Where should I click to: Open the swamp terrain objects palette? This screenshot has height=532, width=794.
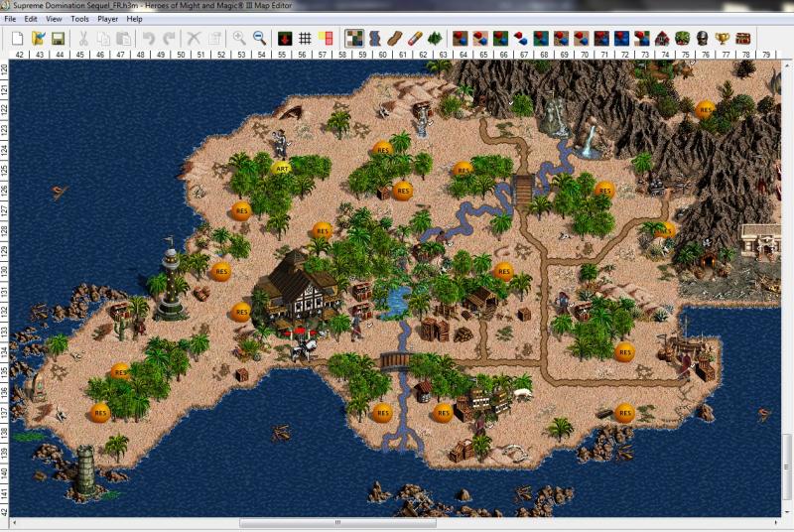pos(541,39)
